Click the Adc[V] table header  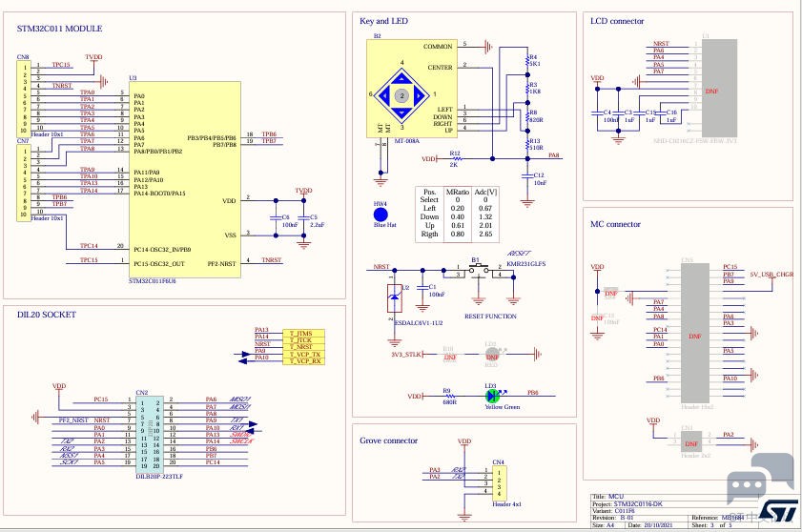pyautogui.click(x=485, y=192)
